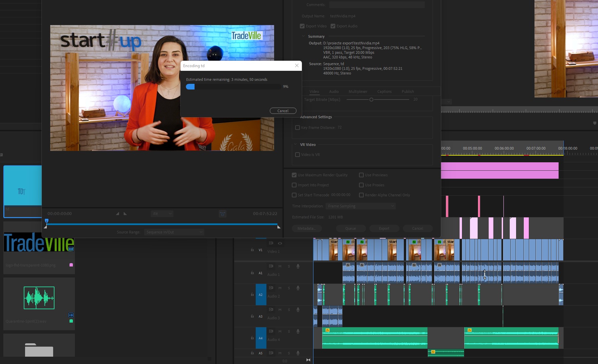The height and width of the screenshot is (364, 598).
Task: Adjust the Target Bitrate slider handle
Action: pos(371,100)
